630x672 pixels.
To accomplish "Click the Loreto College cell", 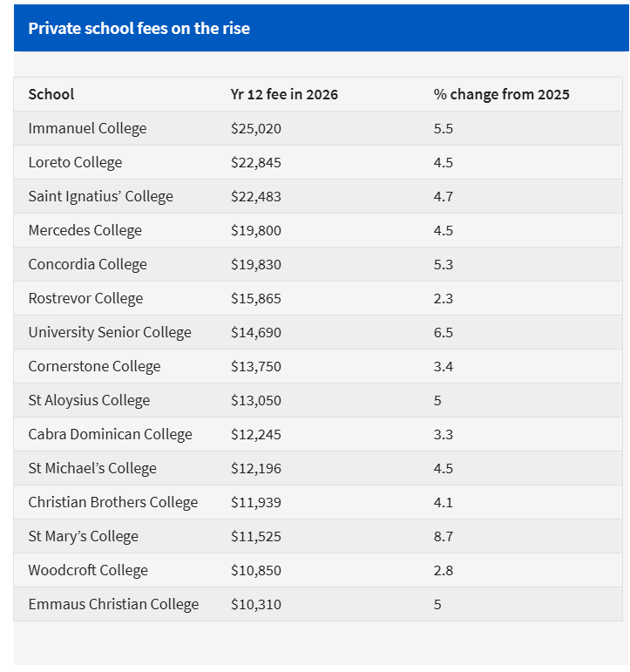I will point(75,162).
